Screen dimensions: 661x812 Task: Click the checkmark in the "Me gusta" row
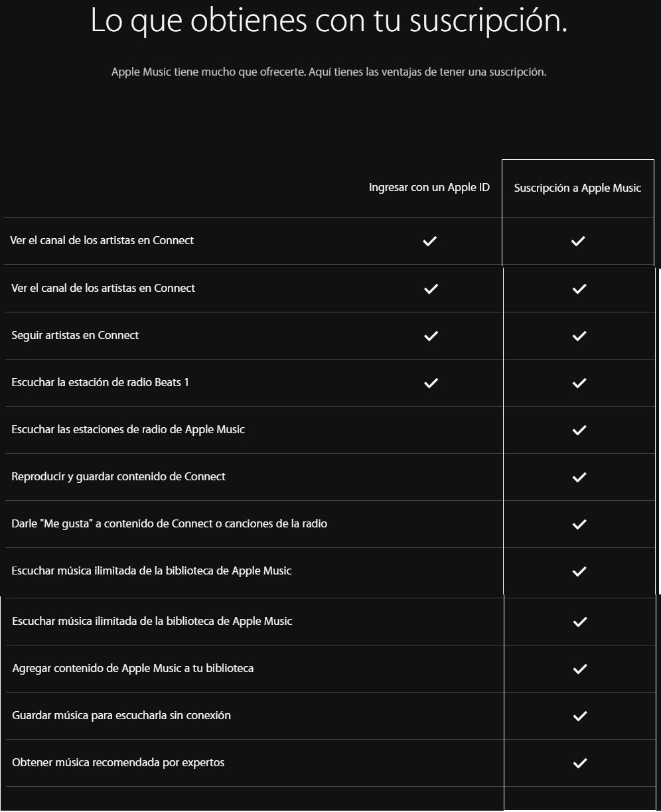579,524
